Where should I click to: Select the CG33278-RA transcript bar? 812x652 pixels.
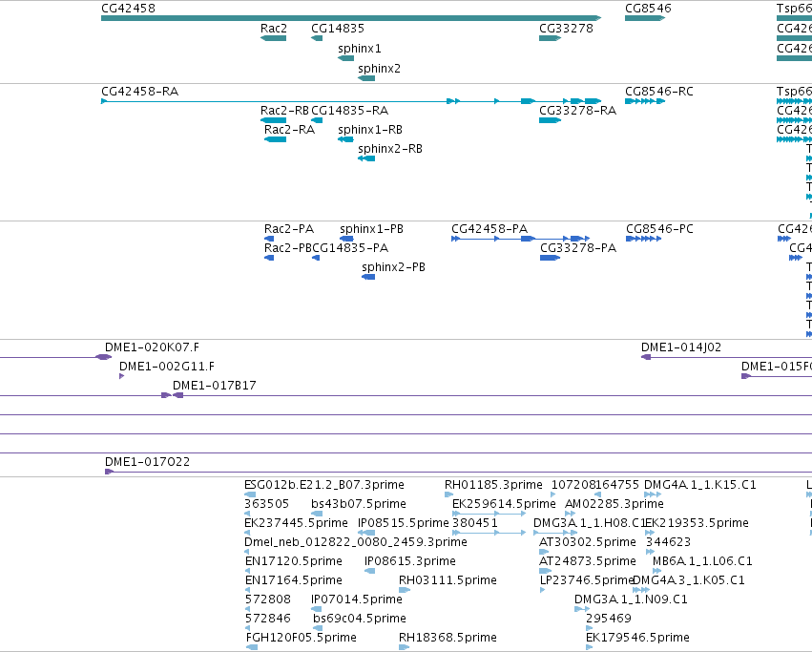point(550,120)
